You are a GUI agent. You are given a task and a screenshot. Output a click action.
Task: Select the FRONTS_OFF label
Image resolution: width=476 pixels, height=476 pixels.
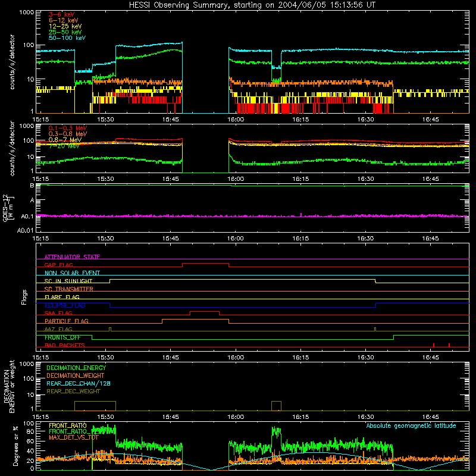pos(62,337)
